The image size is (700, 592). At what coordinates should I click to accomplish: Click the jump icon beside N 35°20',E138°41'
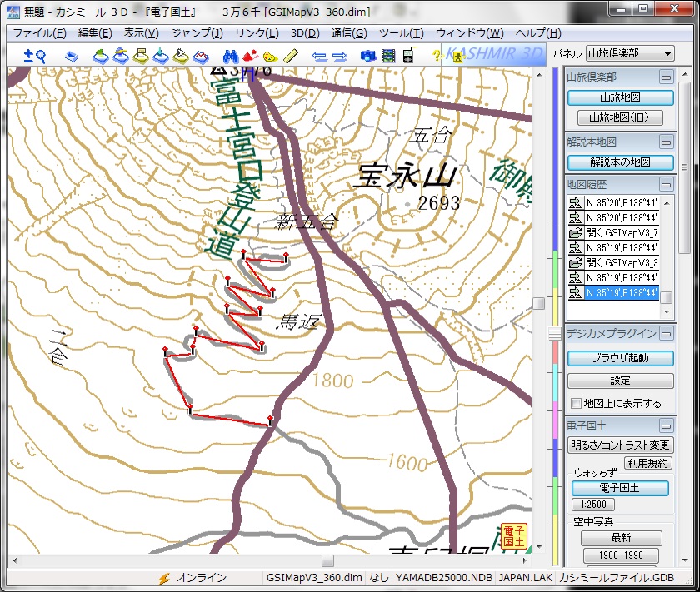point(576,203)
